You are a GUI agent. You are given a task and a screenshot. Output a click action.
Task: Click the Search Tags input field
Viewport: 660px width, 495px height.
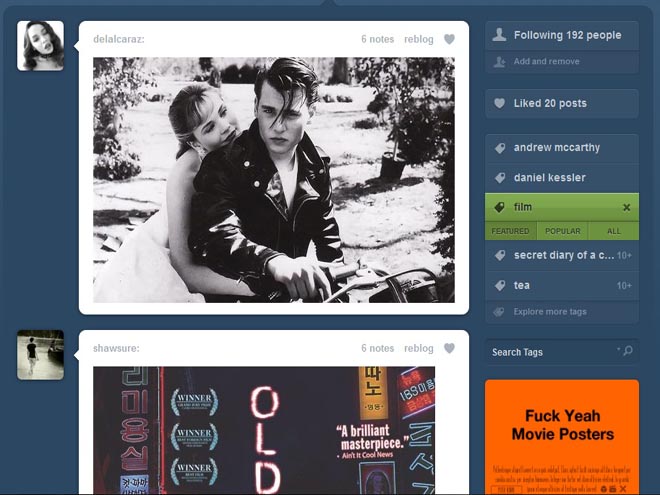550,352
